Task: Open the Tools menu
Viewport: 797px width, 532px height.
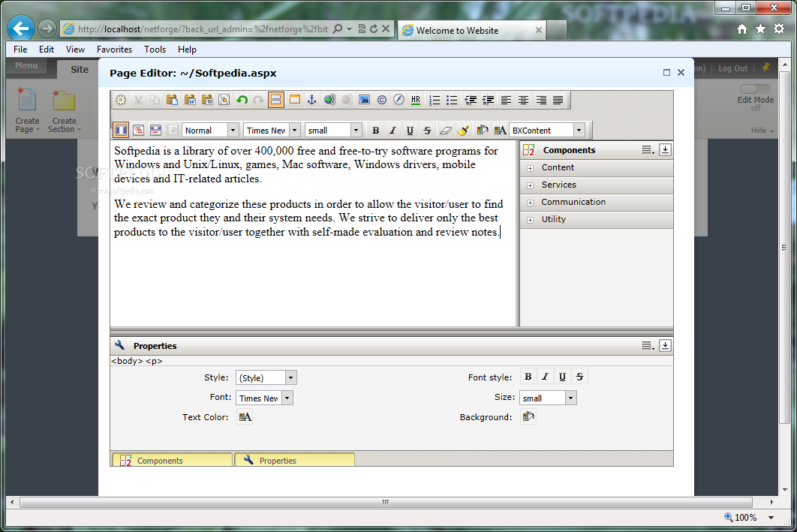Action: point(155,50)
